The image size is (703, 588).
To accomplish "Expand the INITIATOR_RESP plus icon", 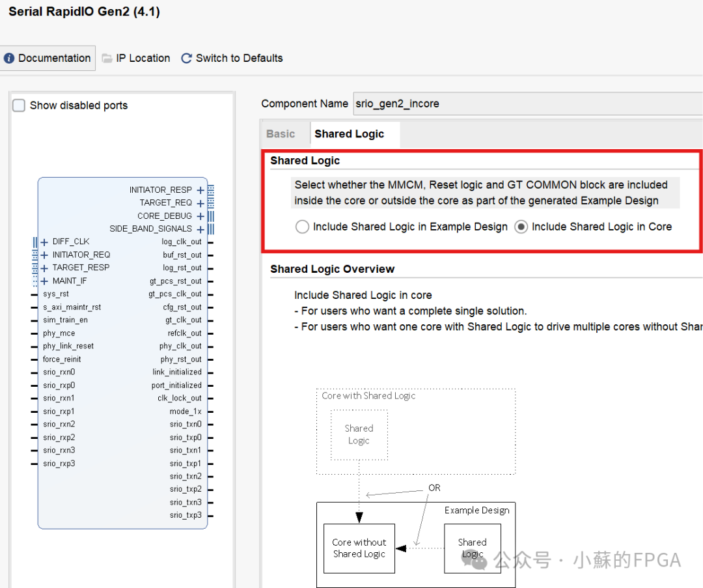I will [200, 190].
